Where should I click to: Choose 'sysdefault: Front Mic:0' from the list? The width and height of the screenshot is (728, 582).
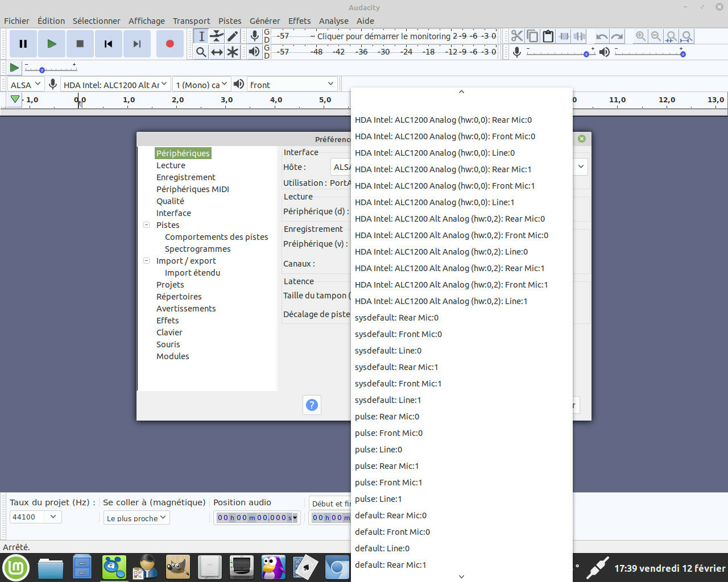pyautogui.click(x=461, y=334)
